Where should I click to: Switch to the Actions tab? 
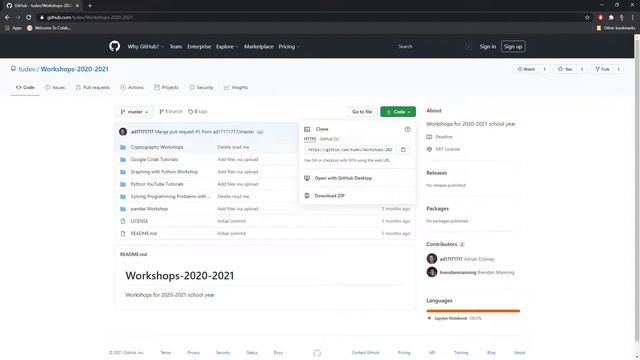coord(132,87)
